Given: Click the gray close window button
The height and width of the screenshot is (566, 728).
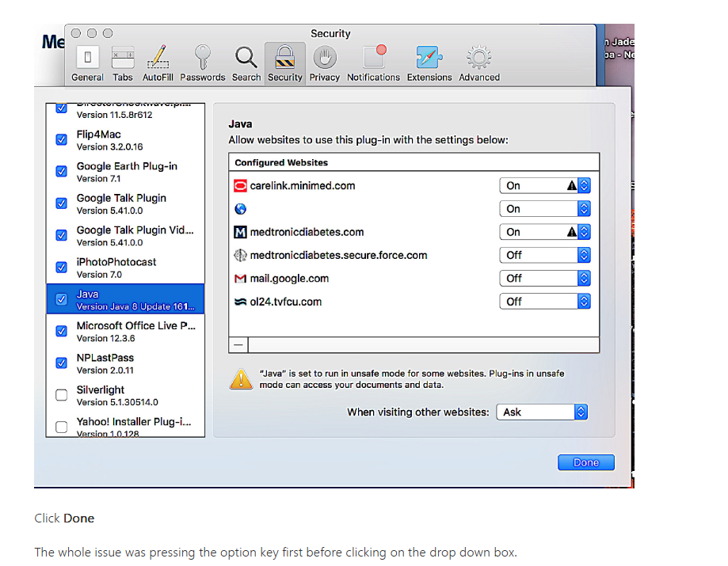Looking at the screenshot, I should pos(76,33).
